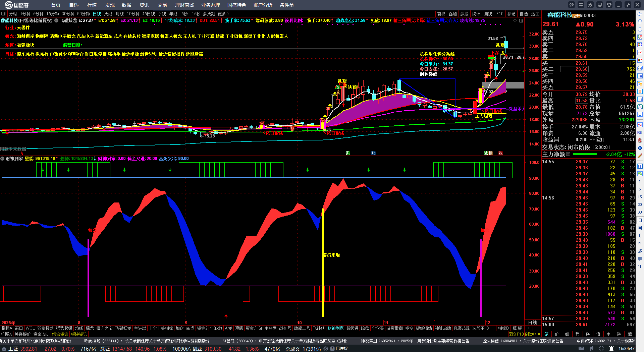Viewport: 644px width, 352px height.
Task: Toggle the daily 日 period in right sidebar
Action: point(640,220)
